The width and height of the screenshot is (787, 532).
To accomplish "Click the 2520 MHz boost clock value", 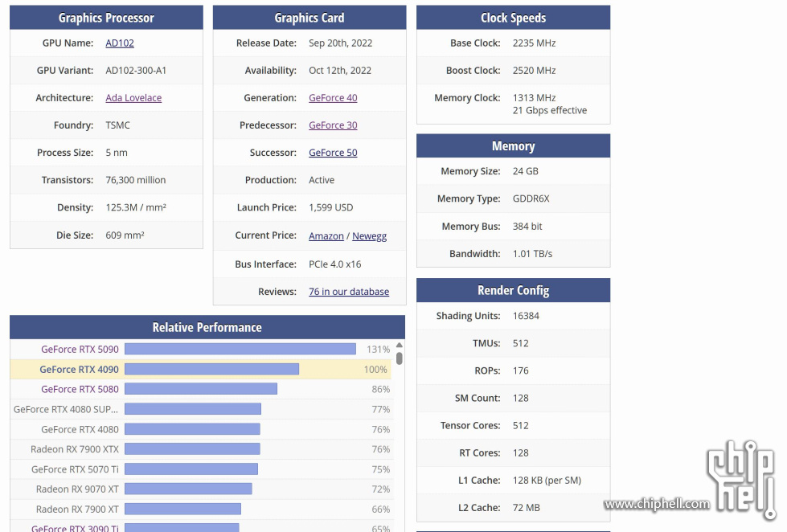I will pos(534,71).
